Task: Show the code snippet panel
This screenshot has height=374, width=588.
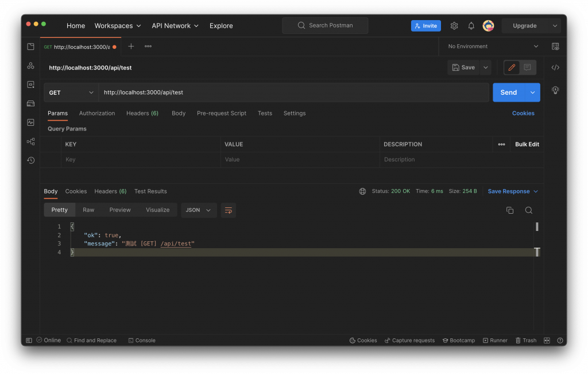Action: 555,68
